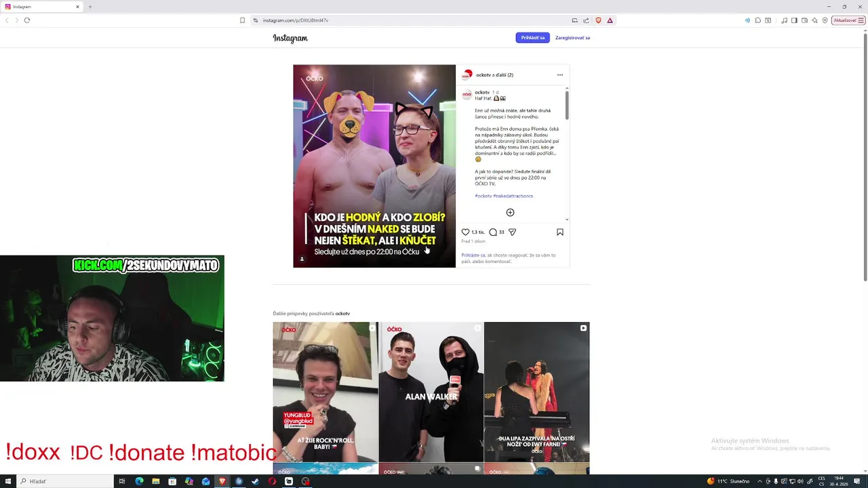Open Task View on the taskbar
The height and width of the screenshot is (488, 868).
coord(122,481)
